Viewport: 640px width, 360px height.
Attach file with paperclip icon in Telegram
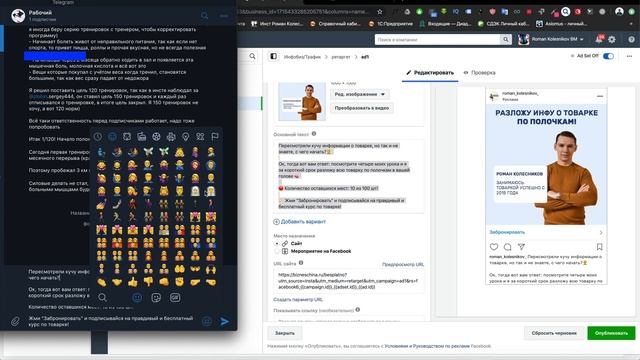(15, 321)
